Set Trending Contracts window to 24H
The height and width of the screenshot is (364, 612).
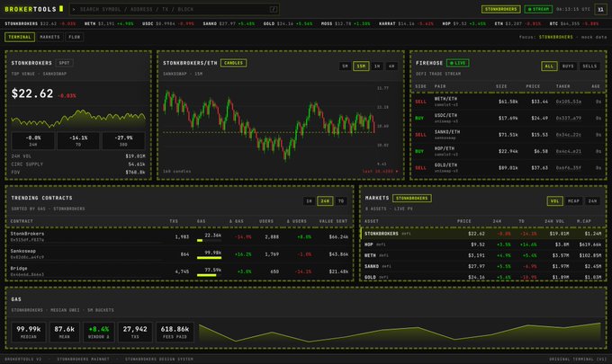click(x=325, y=201)
